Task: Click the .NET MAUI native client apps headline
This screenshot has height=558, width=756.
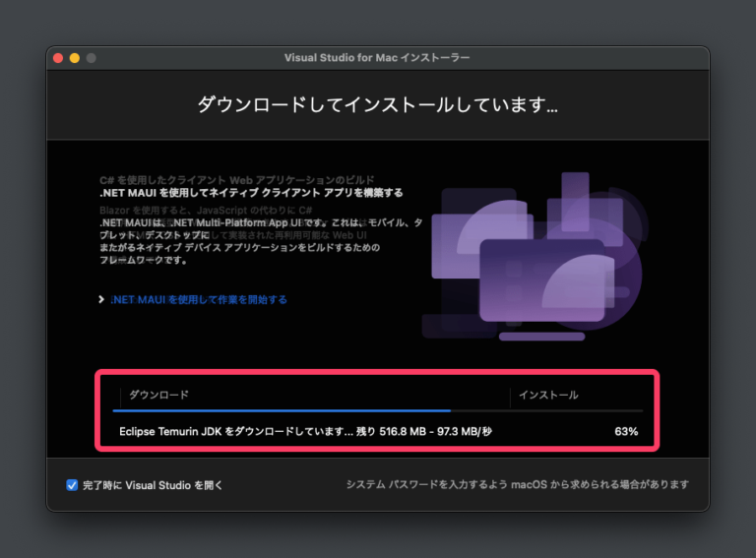Action: [251, 193]
